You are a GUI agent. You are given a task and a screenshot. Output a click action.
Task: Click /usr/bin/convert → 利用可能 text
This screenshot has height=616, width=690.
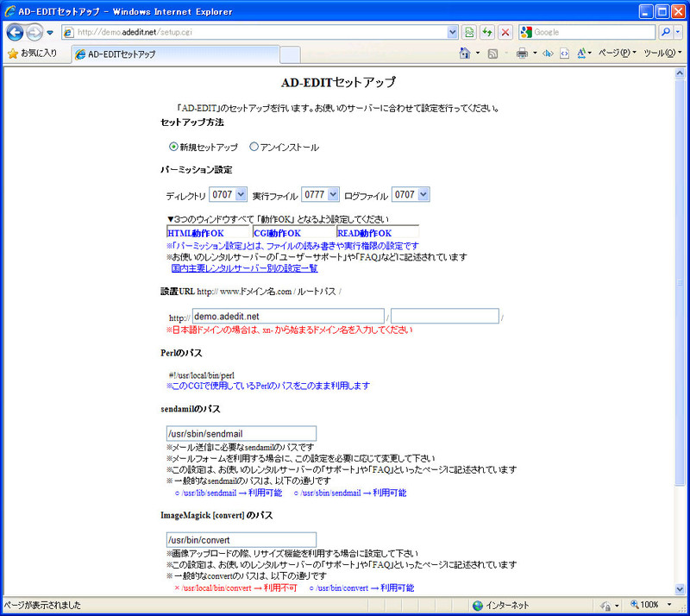click(x=361, y=588)
